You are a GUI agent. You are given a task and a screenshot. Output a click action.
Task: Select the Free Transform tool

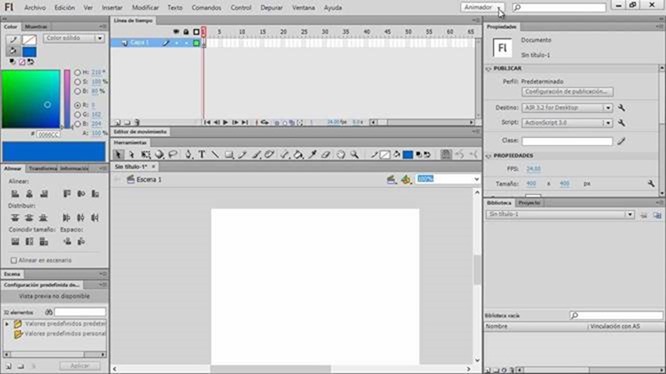click(x=146, y=155)
